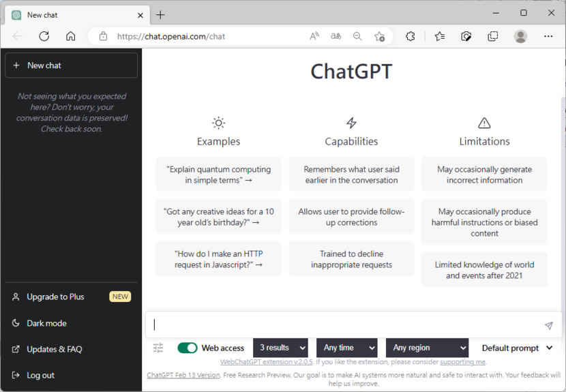Click the zoom out magnifier icon
566x392 pixels.
pyautogui.click(x=357, y=36)
